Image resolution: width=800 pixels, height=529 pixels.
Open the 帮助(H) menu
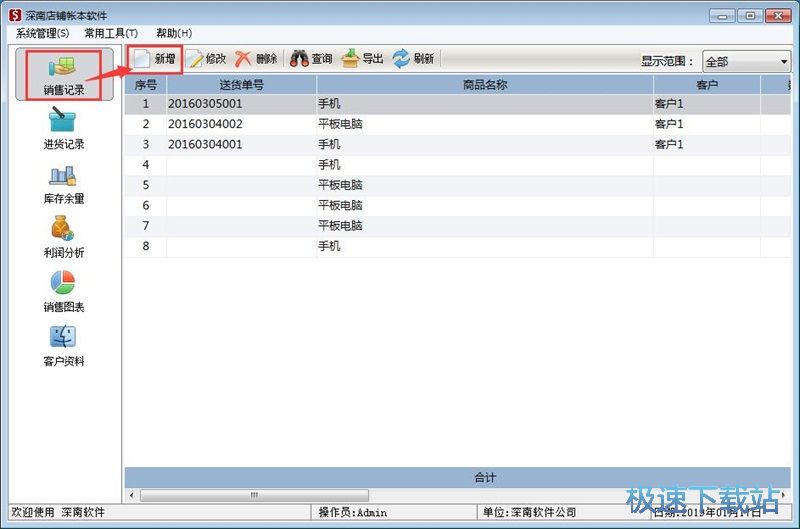[174, 33]
